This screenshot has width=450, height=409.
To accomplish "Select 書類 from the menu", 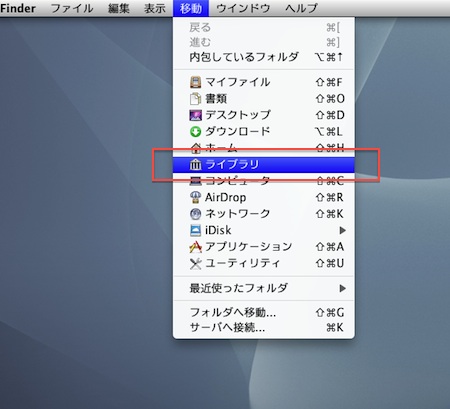I will [264, 99].
